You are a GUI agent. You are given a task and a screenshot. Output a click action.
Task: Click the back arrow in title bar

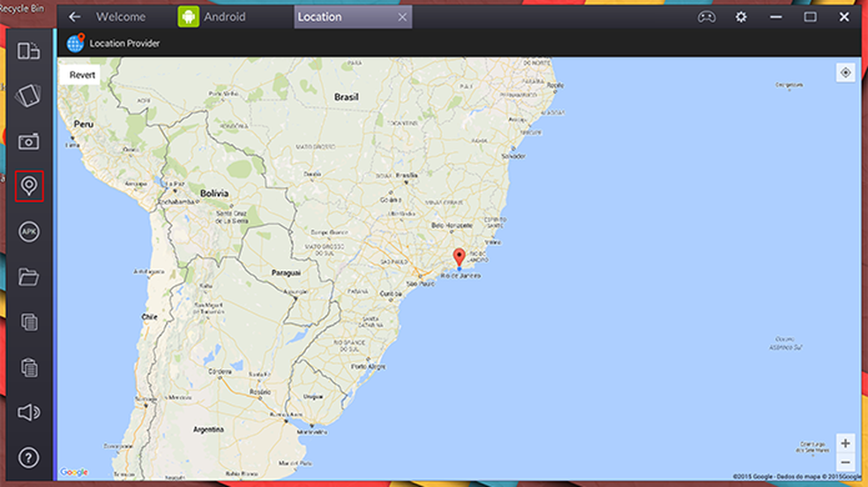point(75,17)
